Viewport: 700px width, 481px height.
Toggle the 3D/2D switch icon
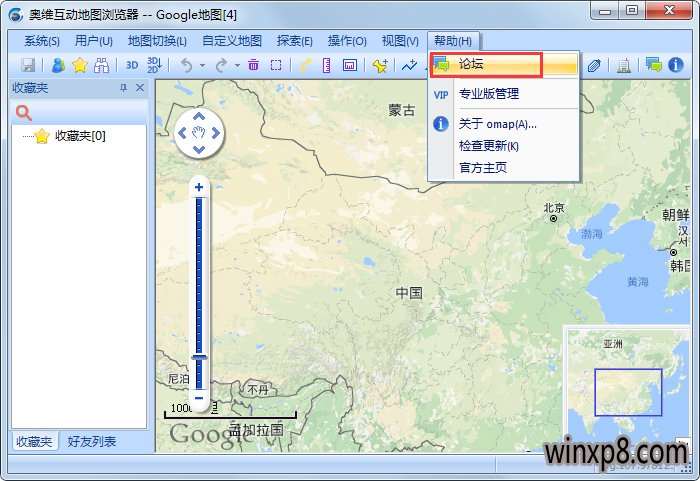(154, 65)
